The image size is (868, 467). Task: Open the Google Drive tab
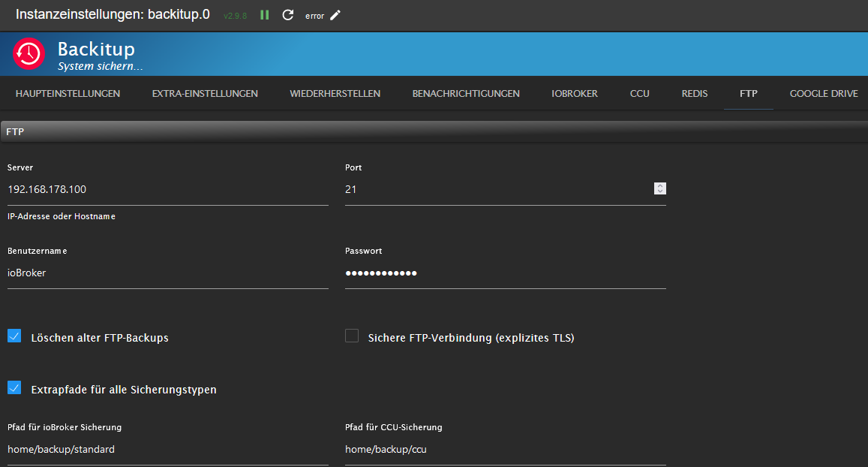point(823,94)
